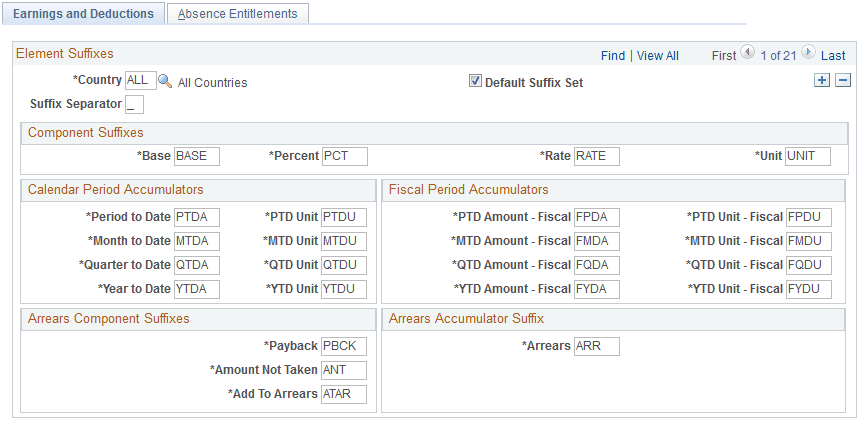
Task: Select the Earnings and Deductions tab
Action: [x=83, y=14]
